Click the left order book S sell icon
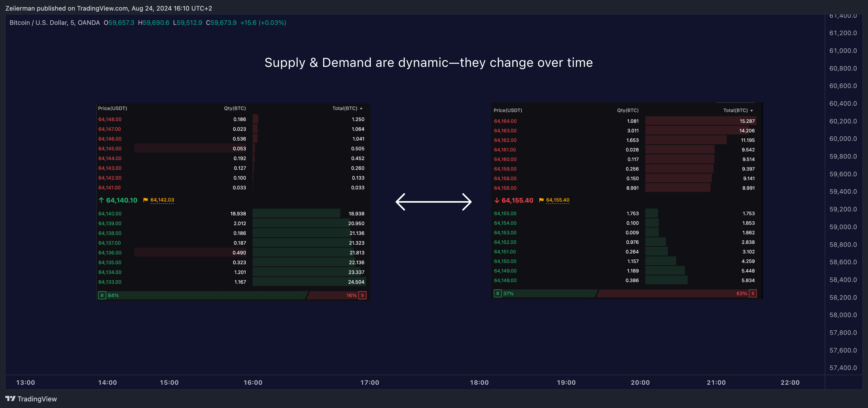The image size is (868, 408). point(363,295)
